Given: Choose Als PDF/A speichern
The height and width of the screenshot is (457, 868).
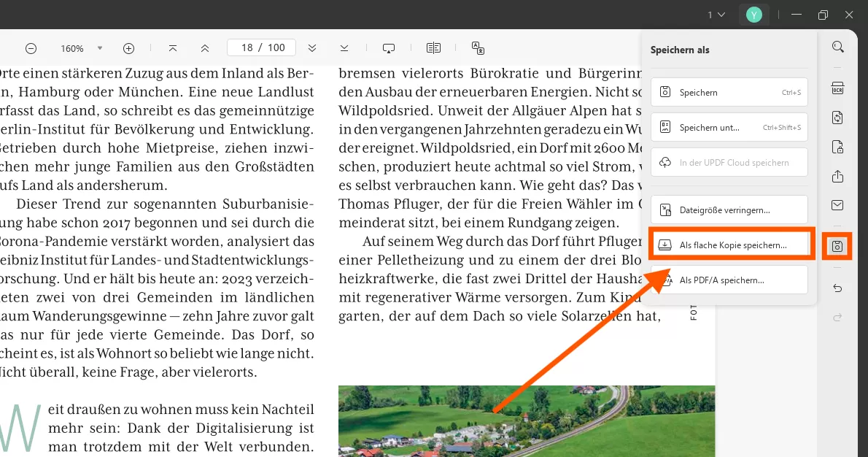Looking at the screenshot, I should pos(729,280).
